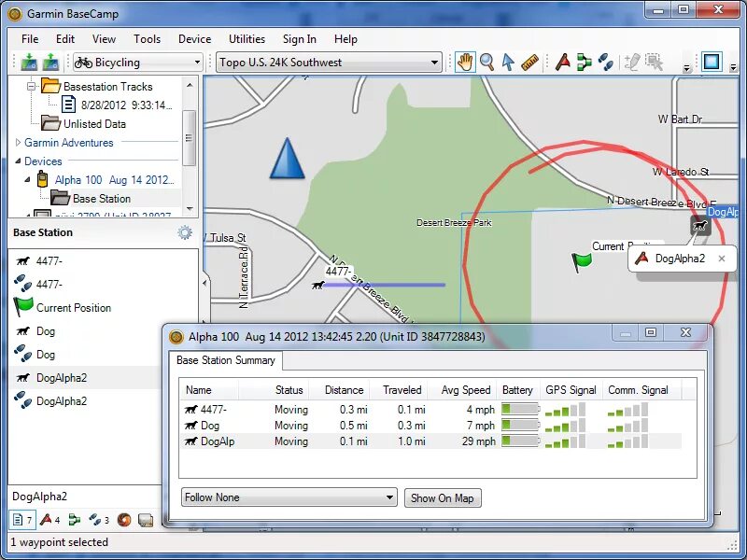Select the arrow Select tool
This screenshot has height=560, width=747.
click(x=508, y=63)
